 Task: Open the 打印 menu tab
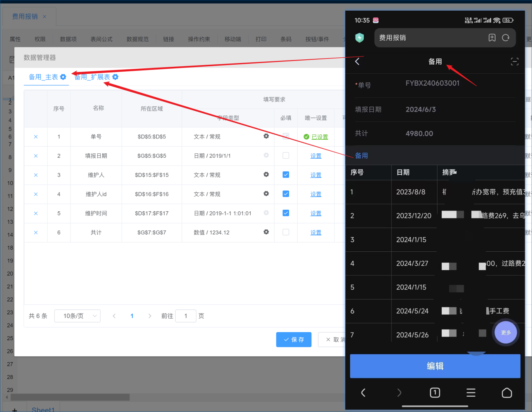coord(261,39)
